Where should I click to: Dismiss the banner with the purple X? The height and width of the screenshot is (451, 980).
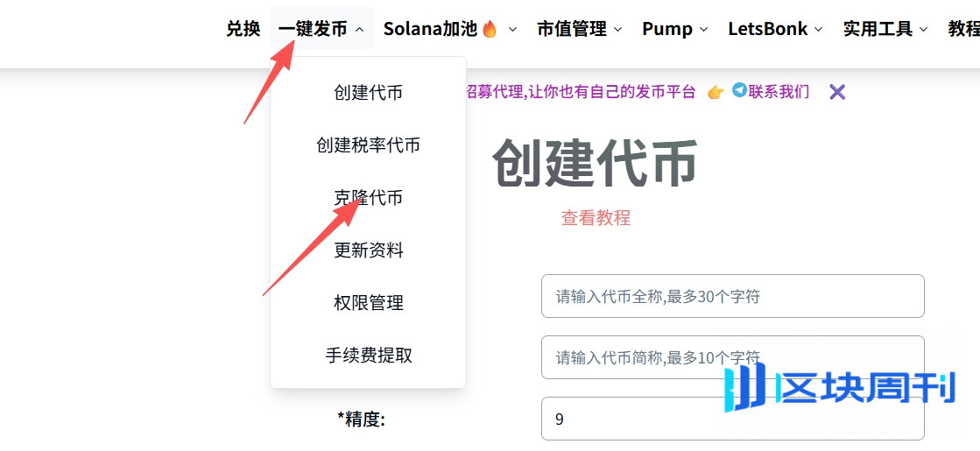tap(837, 93)
